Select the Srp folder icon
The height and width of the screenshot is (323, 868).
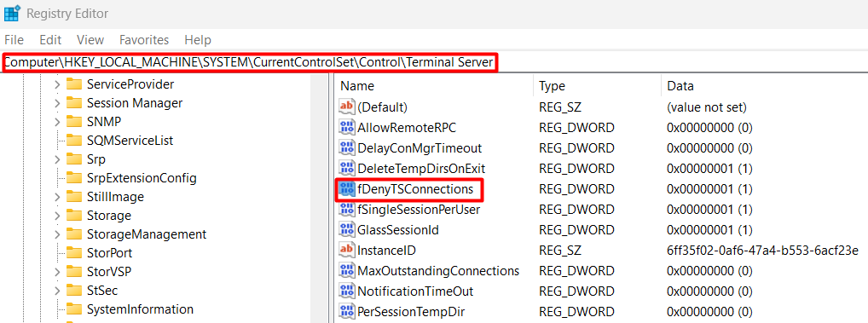[x=73, y=159]
